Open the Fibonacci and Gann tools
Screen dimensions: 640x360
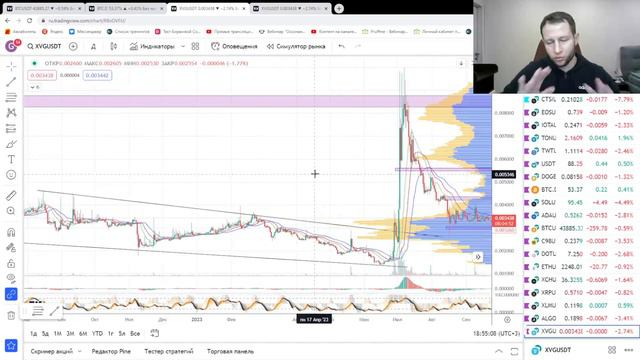pos(11,97)
